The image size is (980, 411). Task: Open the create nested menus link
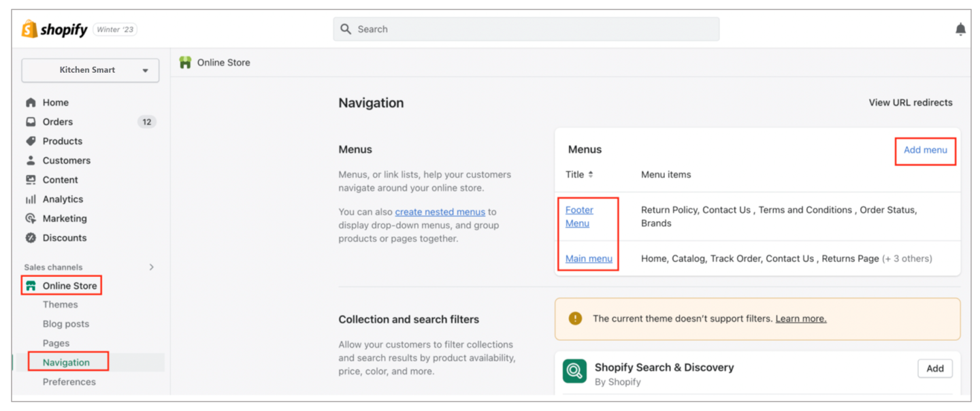tap(440, 212)
